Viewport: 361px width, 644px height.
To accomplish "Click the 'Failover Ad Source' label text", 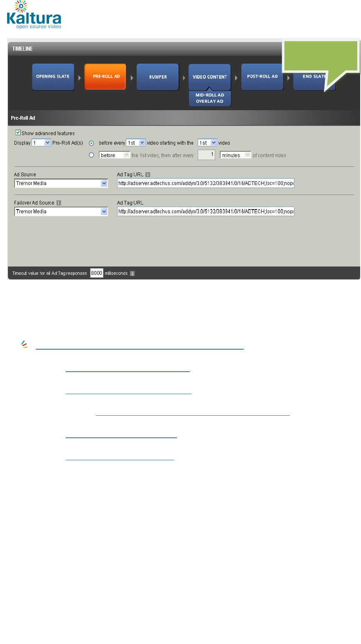I will 34,203.
